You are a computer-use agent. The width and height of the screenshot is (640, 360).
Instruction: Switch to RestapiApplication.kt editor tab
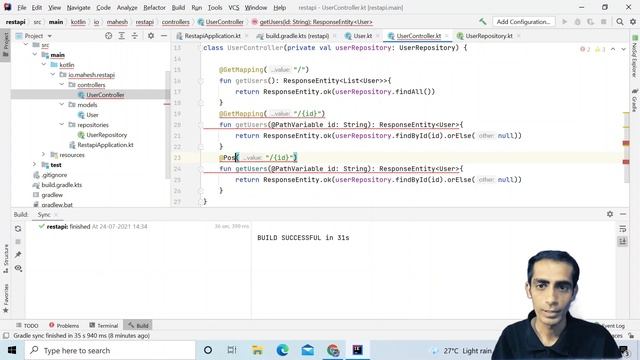[212, 36]
